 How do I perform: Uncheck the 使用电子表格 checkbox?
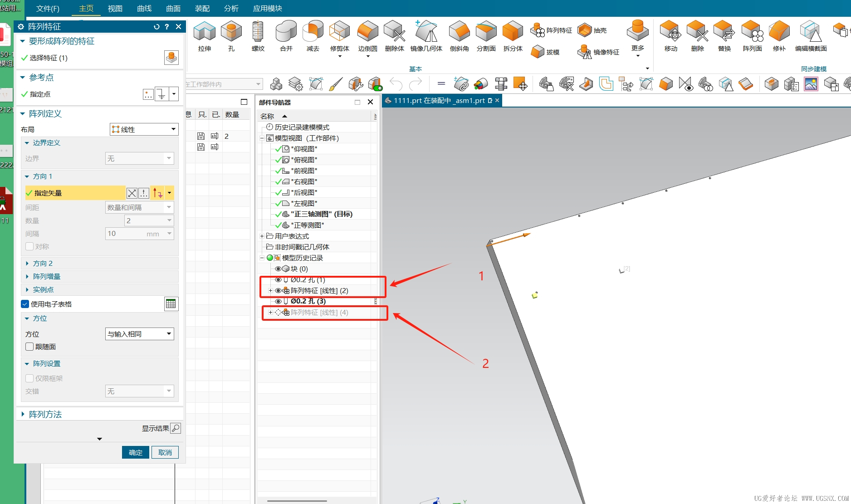tap(25, 304)
